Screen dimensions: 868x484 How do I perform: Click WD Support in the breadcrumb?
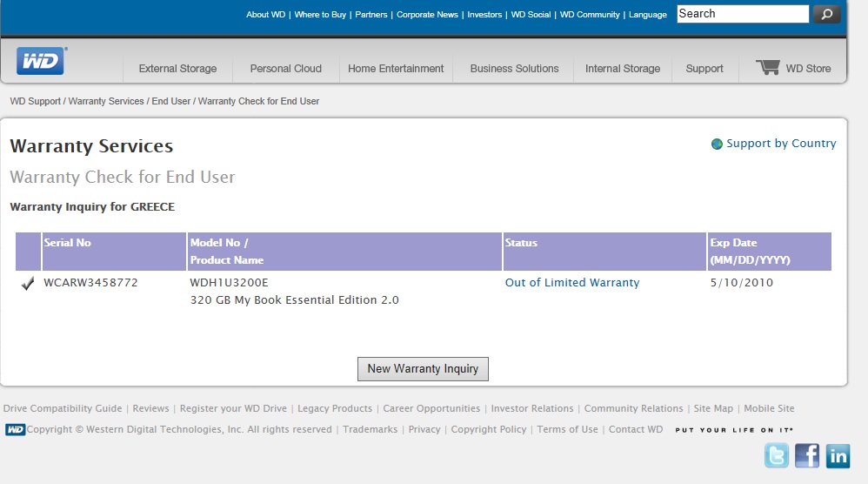pos(36,101)
